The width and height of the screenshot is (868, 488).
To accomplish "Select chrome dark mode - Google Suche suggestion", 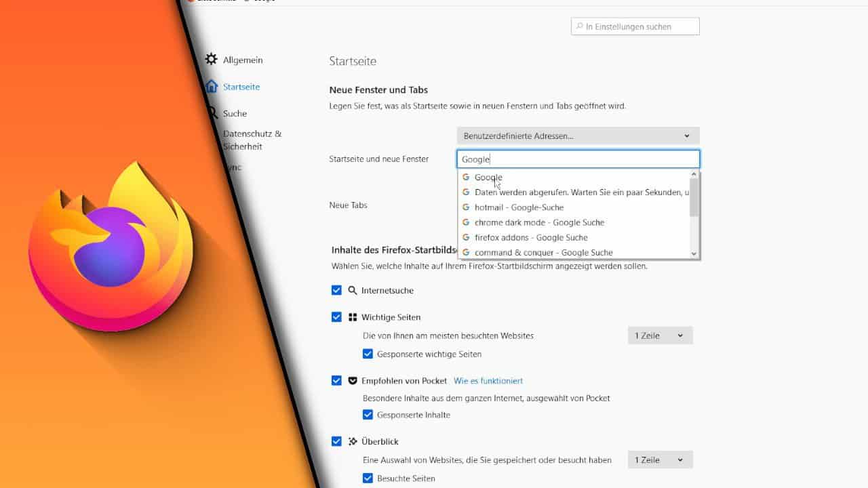I will [x=574, y=222].
